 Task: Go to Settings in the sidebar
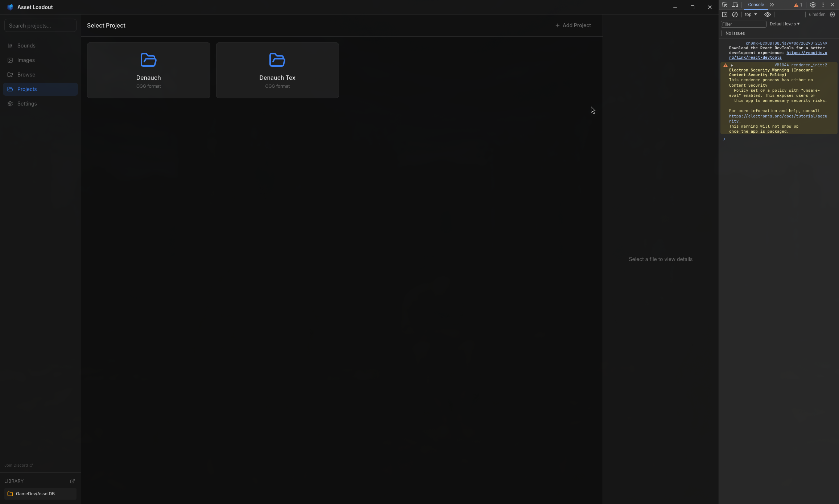[27, 104]
